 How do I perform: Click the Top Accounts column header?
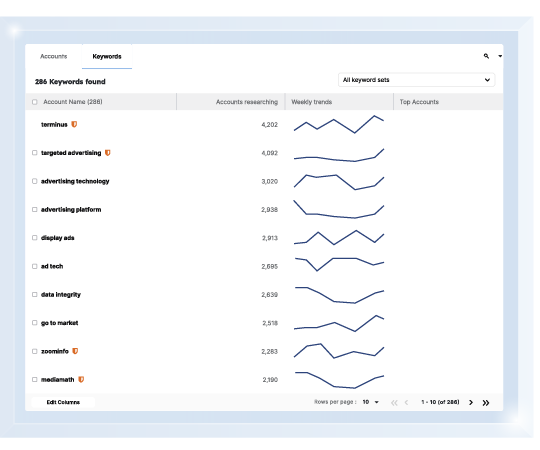[x=419, y=102]
